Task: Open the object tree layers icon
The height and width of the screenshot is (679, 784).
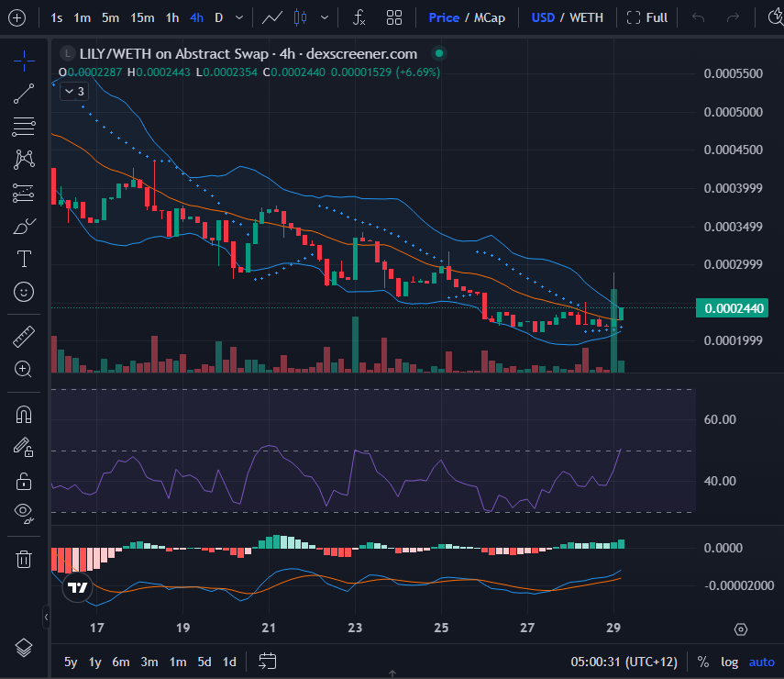Action: (24, 648)
